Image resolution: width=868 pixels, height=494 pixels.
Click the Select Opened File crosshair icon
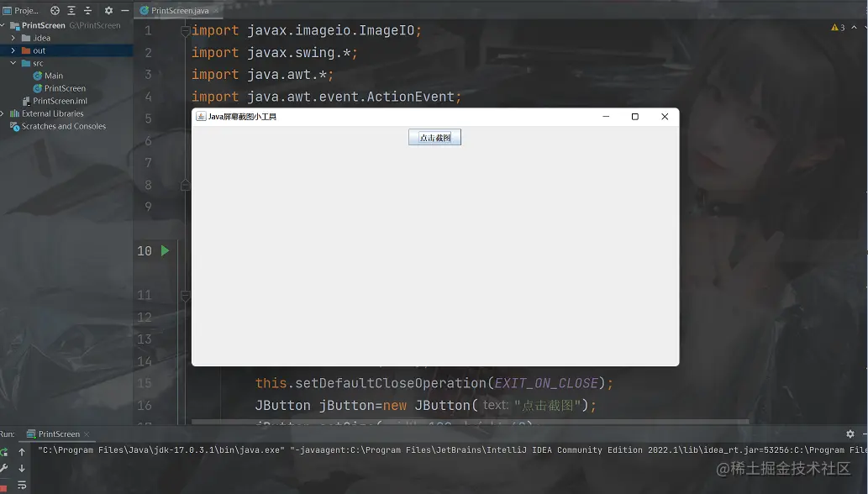coord(55,11)
